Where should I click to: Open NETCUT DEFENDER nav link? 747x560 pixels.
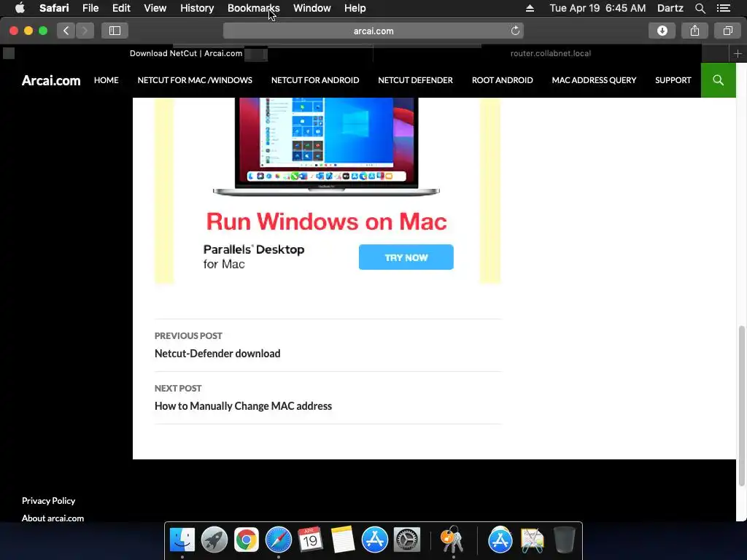click(415, 80)
